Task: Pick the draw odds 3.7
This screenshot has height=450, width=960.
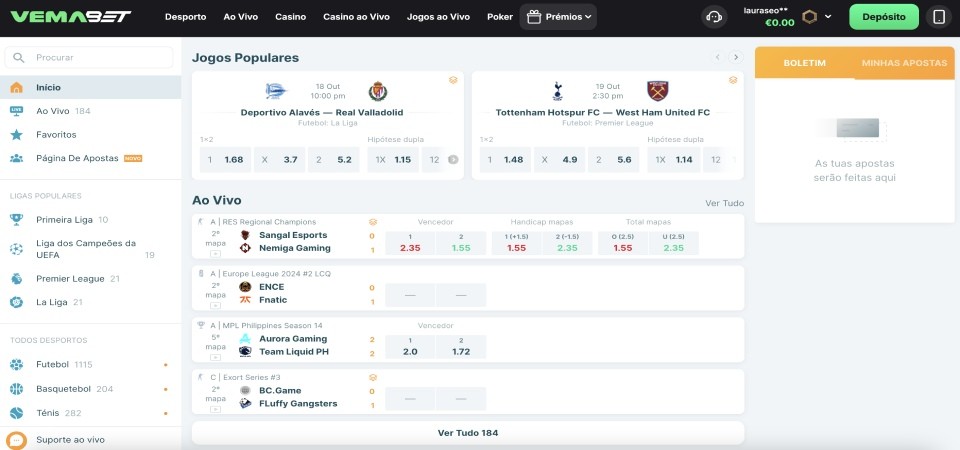Action: pyautogui.click(x=279, y=160)
